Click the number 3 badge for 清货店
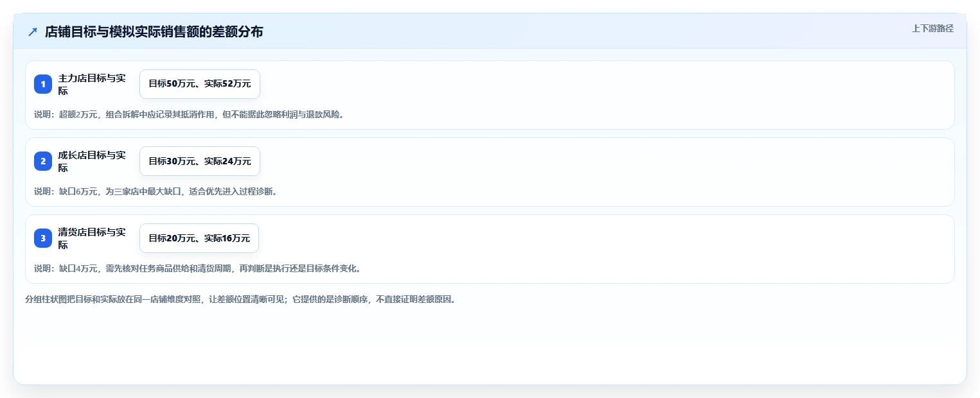This screenshot has height=398, width=980. (x=43, y=238)
